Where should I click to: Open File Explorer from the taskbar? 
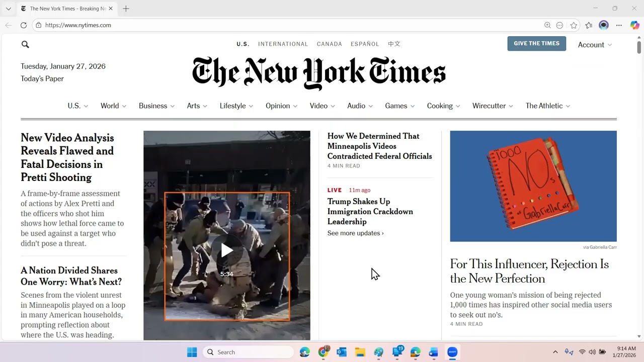click(x=360, y=352)
